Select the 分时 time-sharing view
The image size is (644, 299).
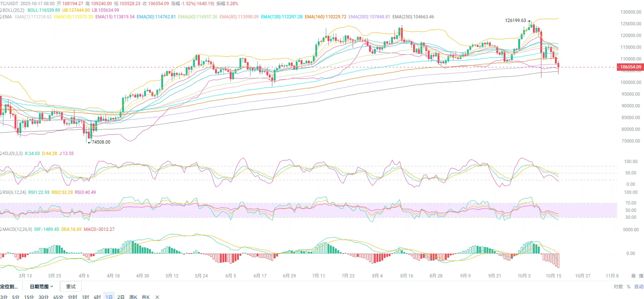pyautogui.click(x=73, y=297)
